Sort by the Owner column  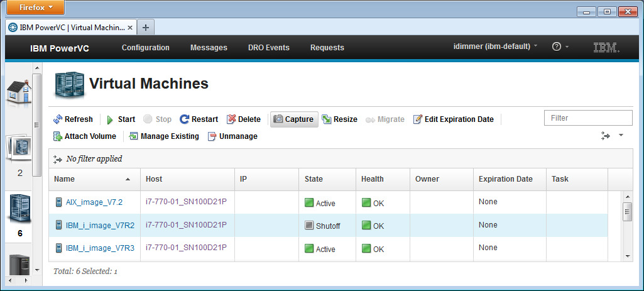[x=442, y=179]
